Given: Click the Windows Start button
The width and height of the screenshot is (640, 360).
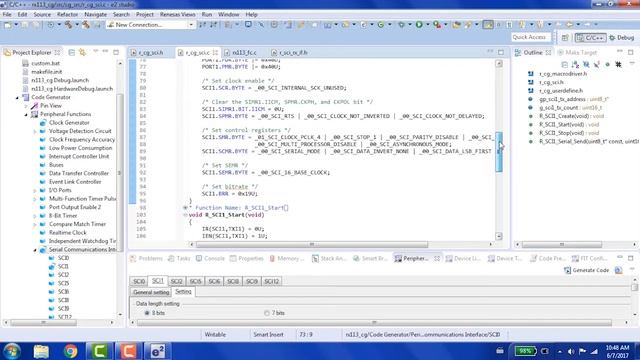Looking at the screenshot, I should click(x=11, y=351).
